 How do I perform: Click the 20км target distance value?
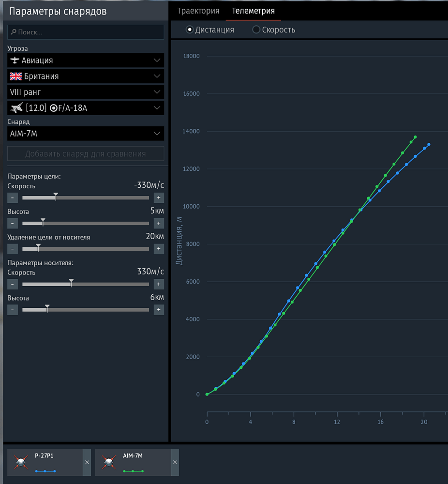point(155,236)
